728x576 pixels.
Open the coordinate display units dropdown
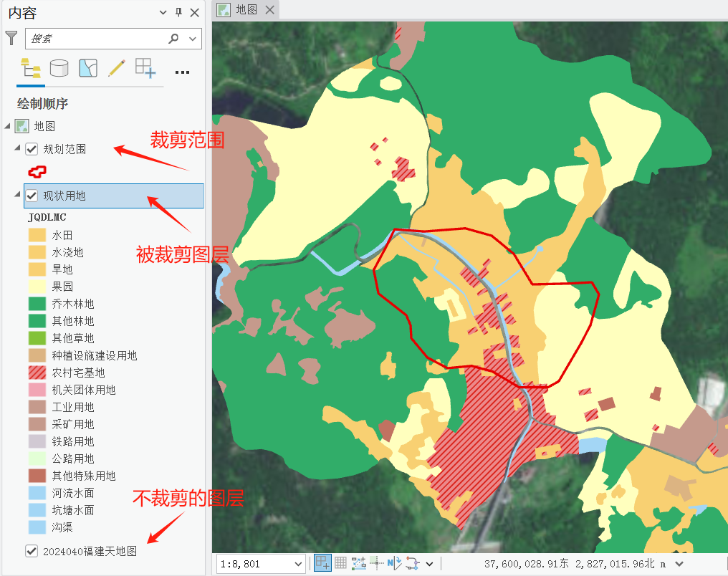[679, 564]
